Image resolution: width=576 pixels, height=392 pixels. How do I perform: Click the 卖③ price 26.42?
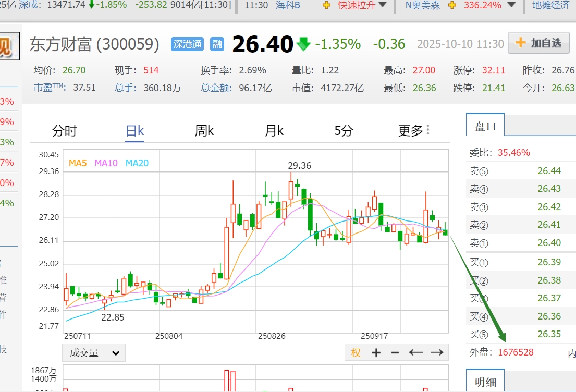pyautogui.click(x=549, y=207)
